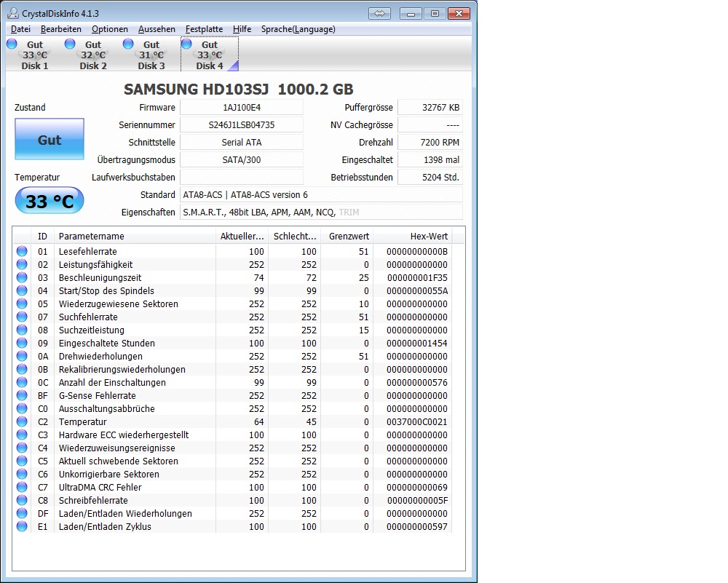Viewport: 728px width, 583px height.
Task: Click status orb for Lesefehlerrate row
Action: coord(22,251)
